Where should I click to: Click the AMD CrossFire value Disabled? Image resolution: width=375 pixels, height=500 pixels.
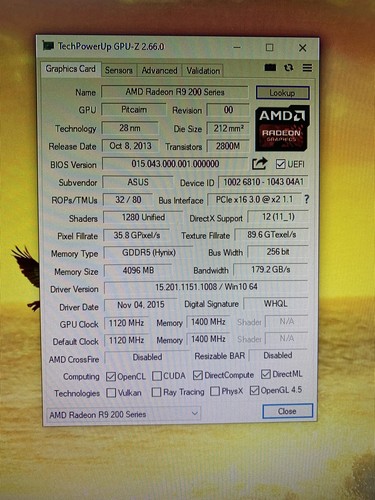point(147,357)
